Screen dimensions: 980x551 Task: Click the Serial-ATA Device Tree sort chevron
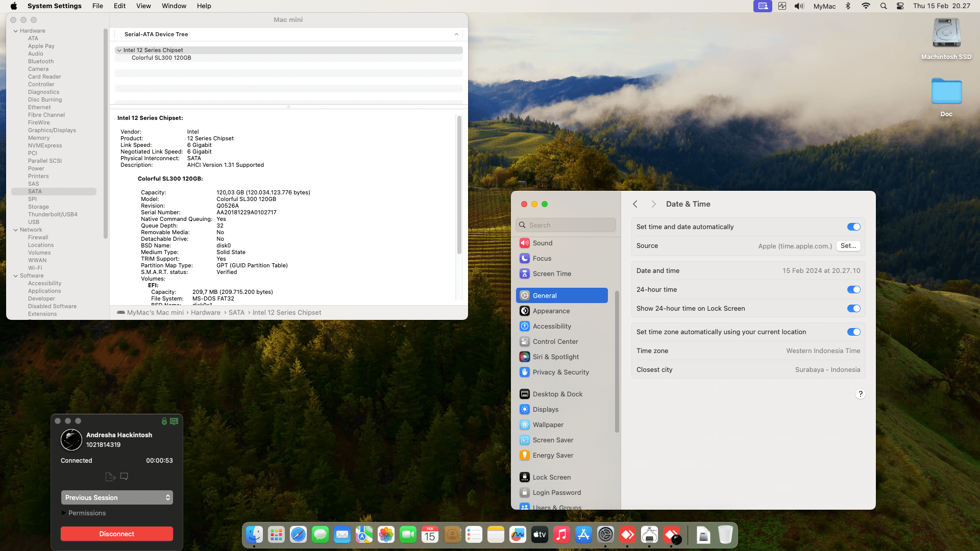[x=456, y=35]
